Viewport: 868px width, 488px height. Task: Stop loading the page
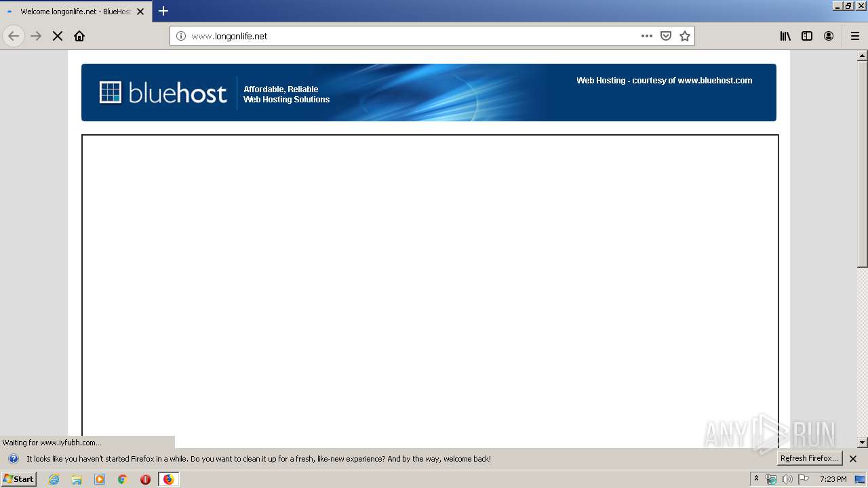click(x=58, y=36)
